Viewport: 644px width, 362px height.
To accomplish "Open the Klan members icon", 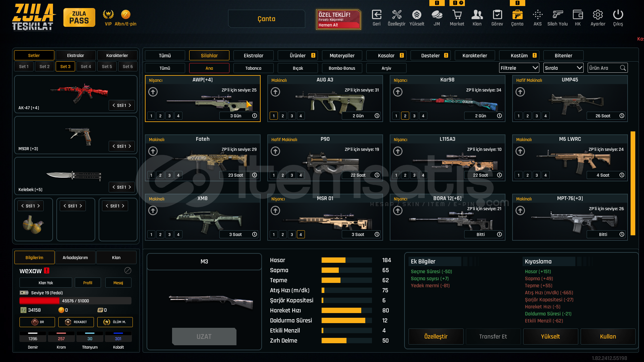I will [x=477, y=15].
